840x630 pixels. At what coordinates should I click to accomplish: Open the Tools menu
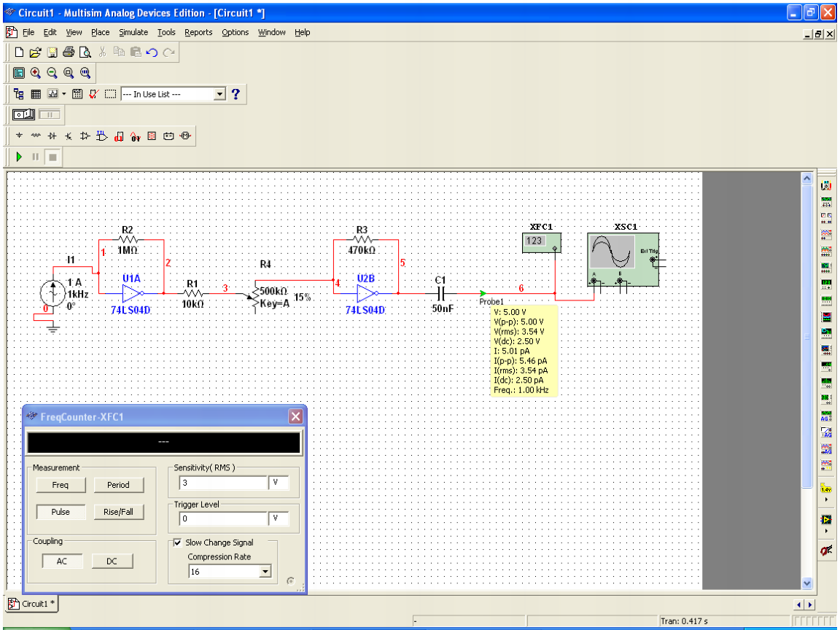(x=166, y=32)
